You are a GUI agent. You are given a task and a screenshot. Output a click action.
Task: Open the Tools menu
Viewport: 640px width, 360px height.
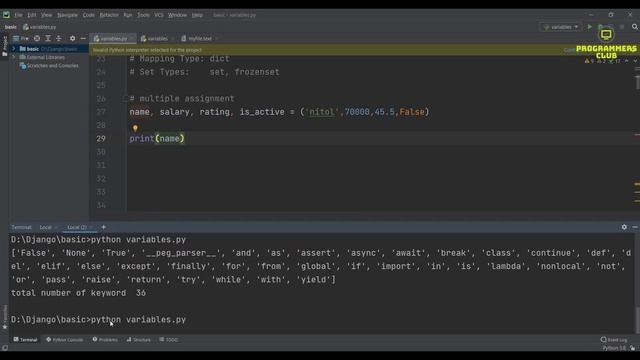tap(143, 15)
